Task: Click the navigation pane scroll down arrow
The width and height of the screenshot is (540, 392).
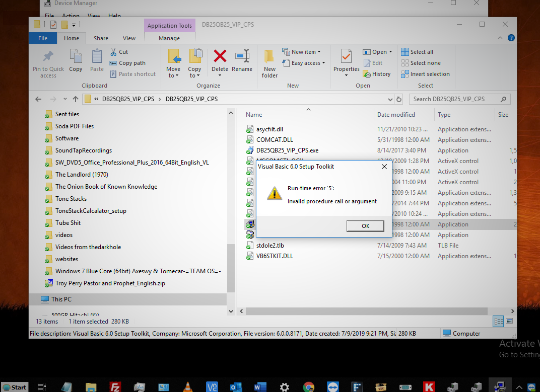Action: [x=231, y=311]
